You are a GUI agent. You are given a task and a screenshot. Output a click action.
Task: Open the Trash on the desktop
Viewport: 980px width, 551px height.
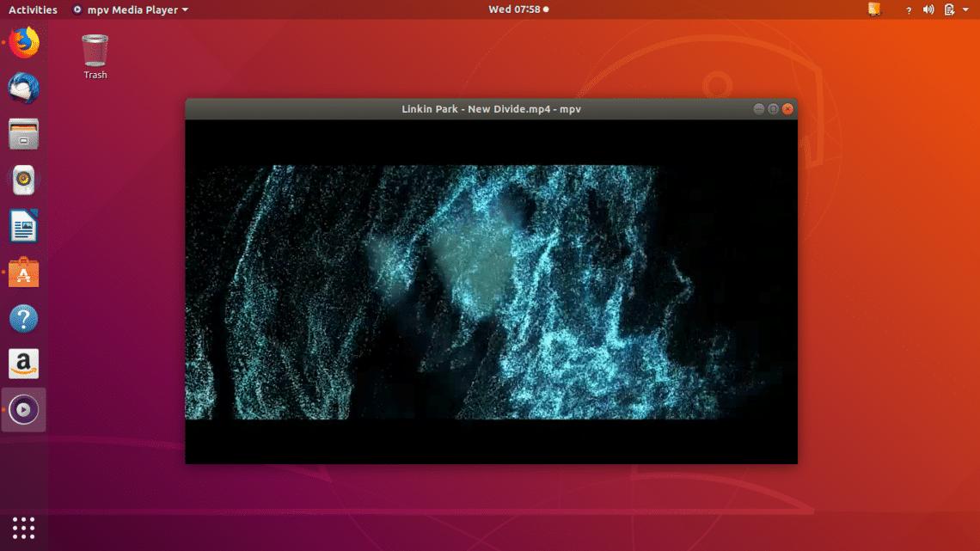point(95,52)
